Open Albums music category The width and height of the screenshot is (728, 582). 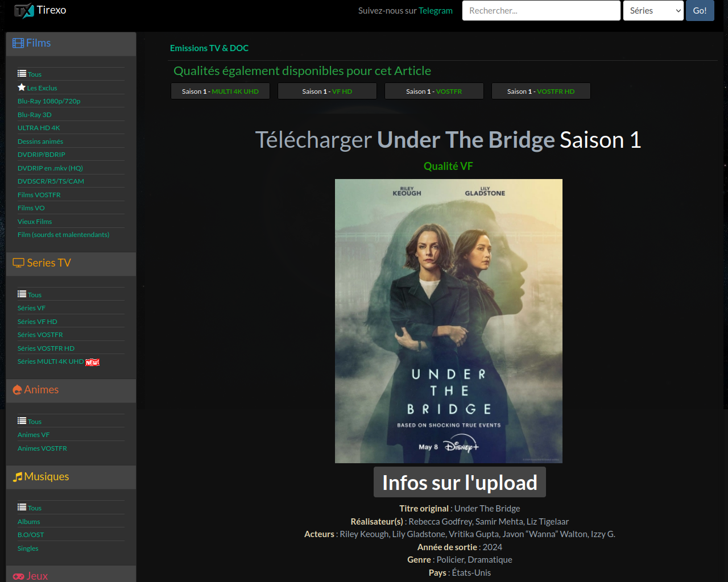click(x=29, y=522)
